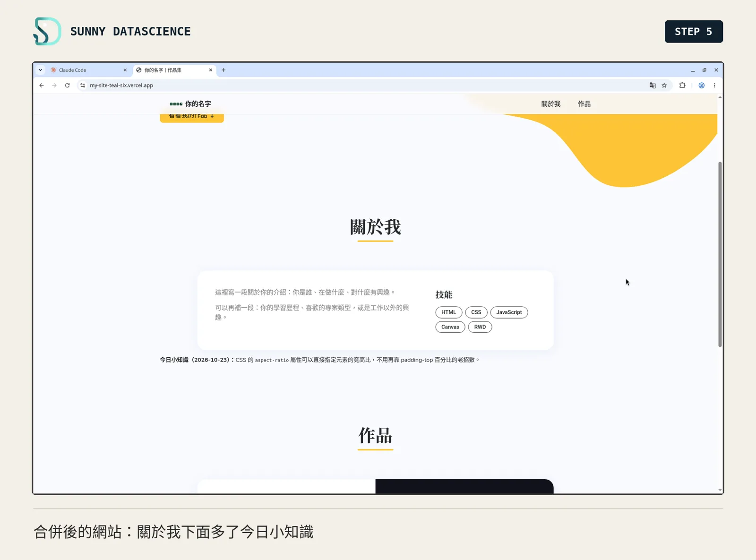Open site information icon in address bar
The width and height of the screenshot is (756, 560).
(83, 86)
